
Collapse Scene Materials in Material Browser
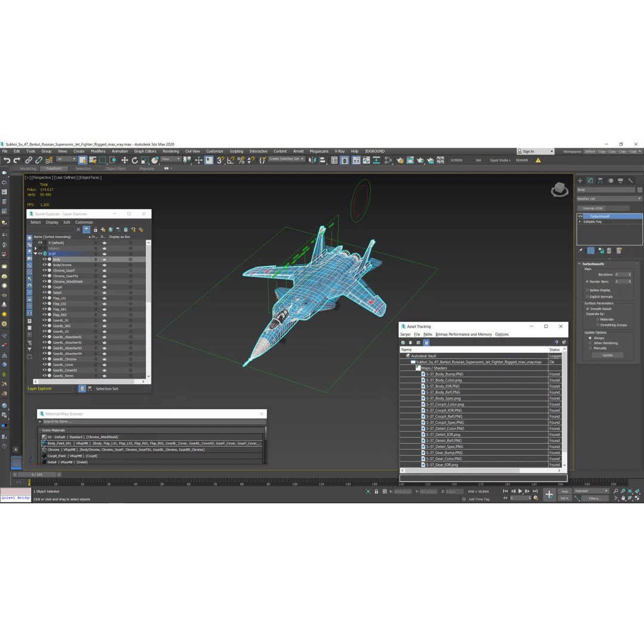pos(40,431)
